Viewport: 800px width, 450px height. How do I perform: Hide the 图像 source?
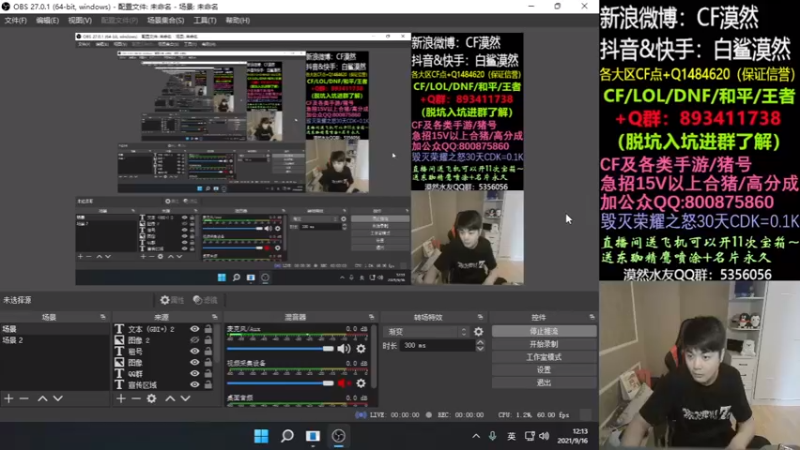point(194,362)
